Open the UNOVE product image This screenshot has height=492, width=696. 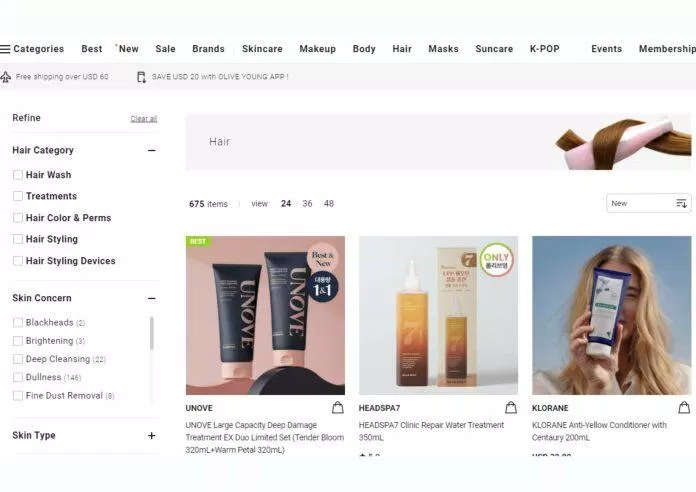tap(265, 315)
